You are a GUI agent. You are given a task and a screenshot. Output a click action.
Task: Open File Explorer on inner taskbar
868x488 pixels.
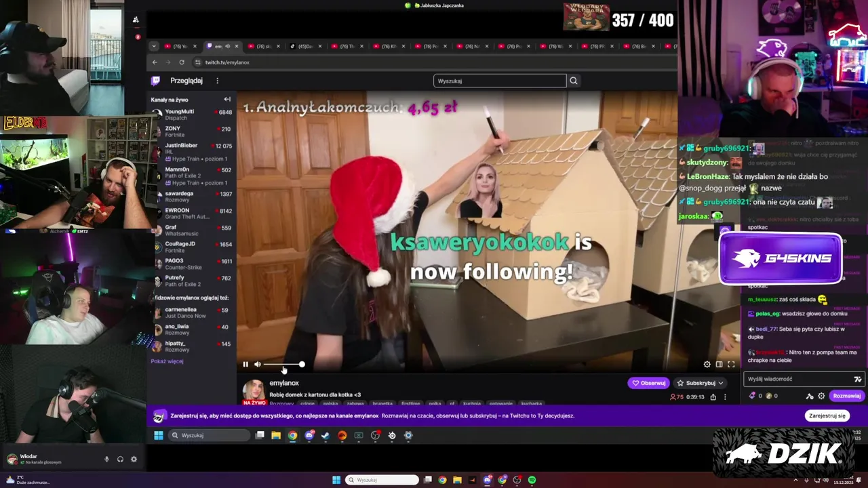pos(276,435)
